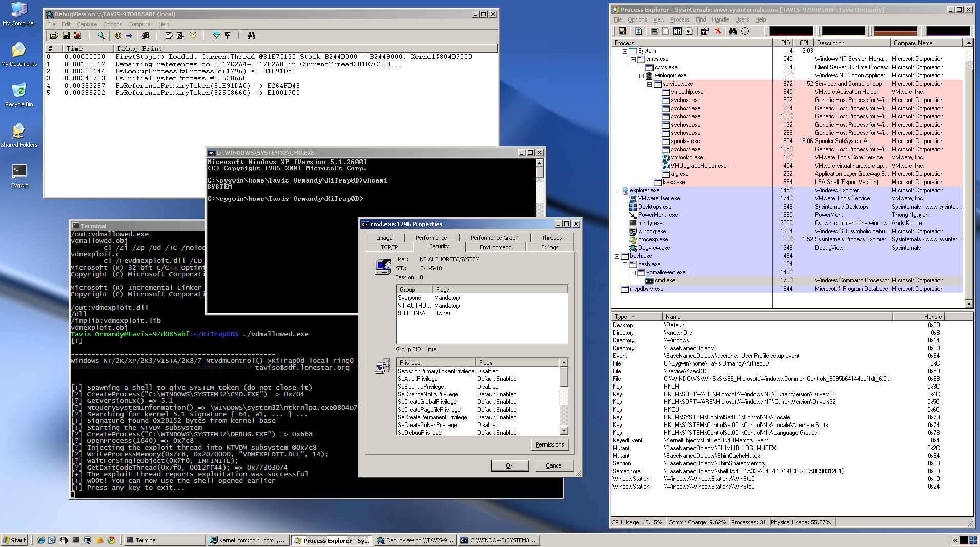Collapse the winlogon.exe tree node
Image resolution: width=980 pixels, height=547 pixels.
tap(641, 76)
